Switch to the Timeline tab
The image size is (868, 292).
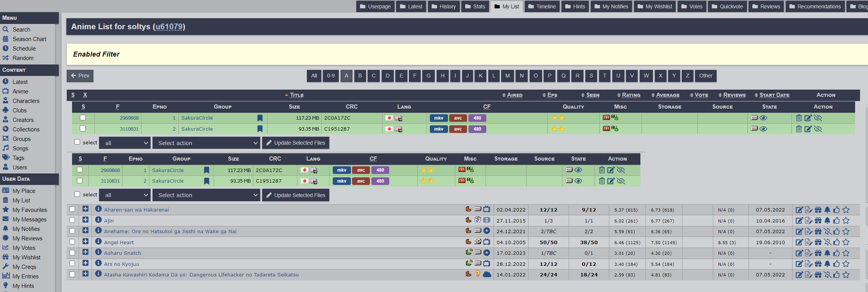(542, 6)
